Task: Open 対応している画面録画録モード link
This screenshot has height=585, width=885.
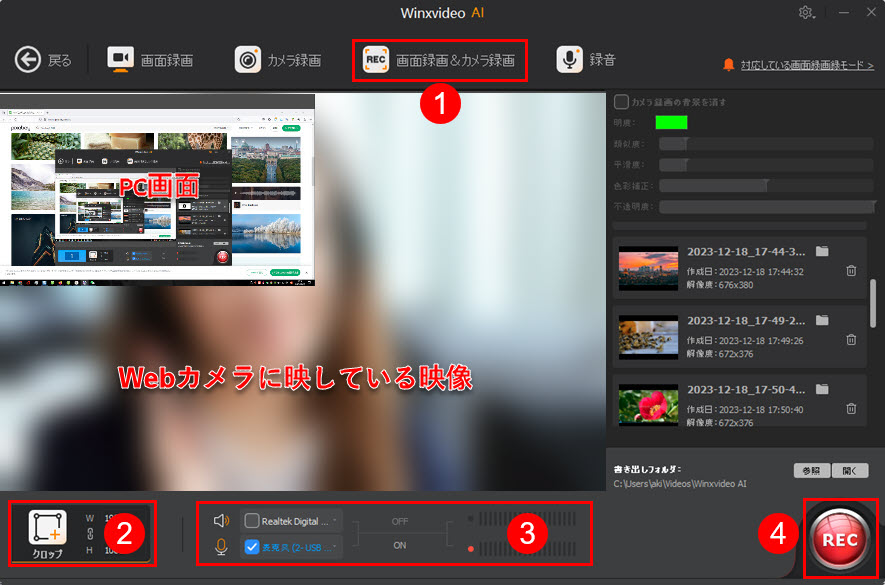Action: click(x=808, y=66)
